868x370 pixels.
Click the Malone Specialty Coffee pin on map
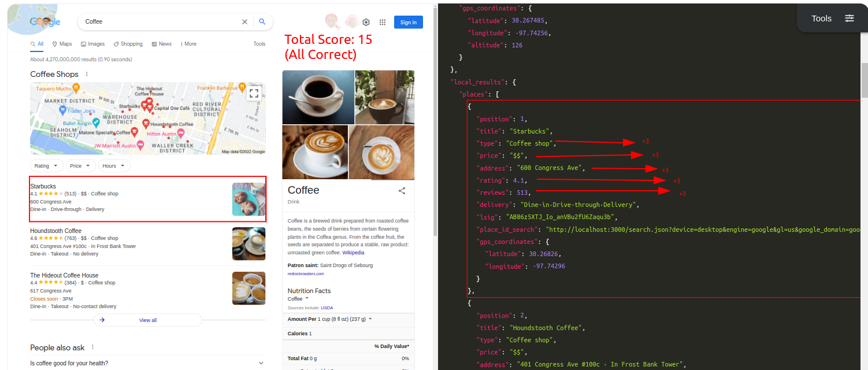tap(134, 132)
